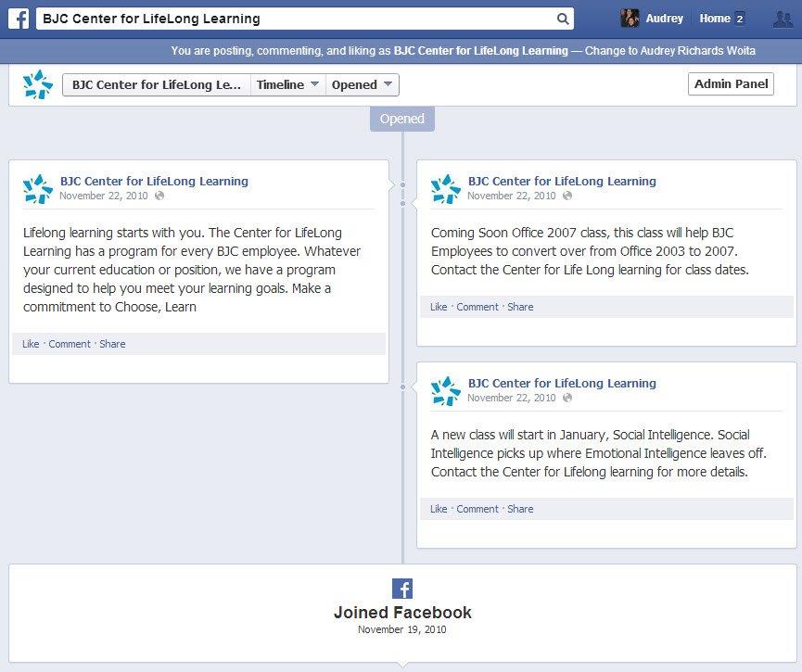Click globe privacy icon on Lifelong learning post
Viewport: 802px width, 672px height.
coord(159,196)
